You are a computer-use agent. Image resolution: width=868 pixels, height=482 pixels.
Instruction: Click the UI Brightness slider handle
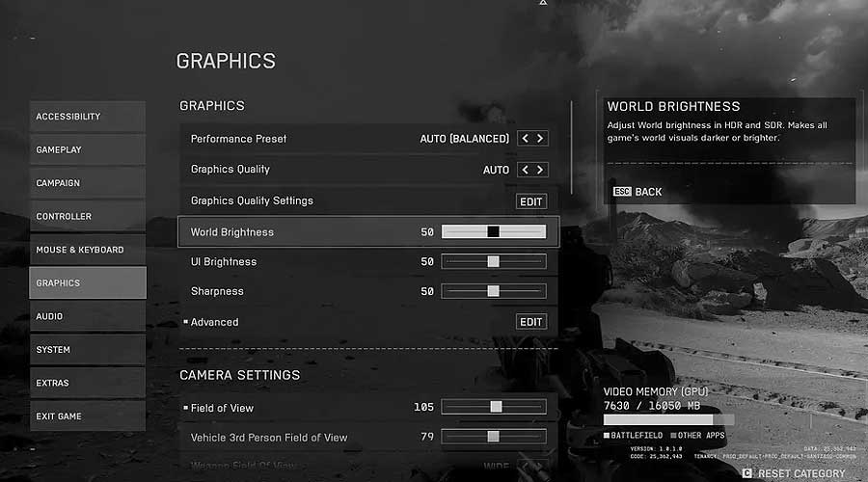click(493, 261)
